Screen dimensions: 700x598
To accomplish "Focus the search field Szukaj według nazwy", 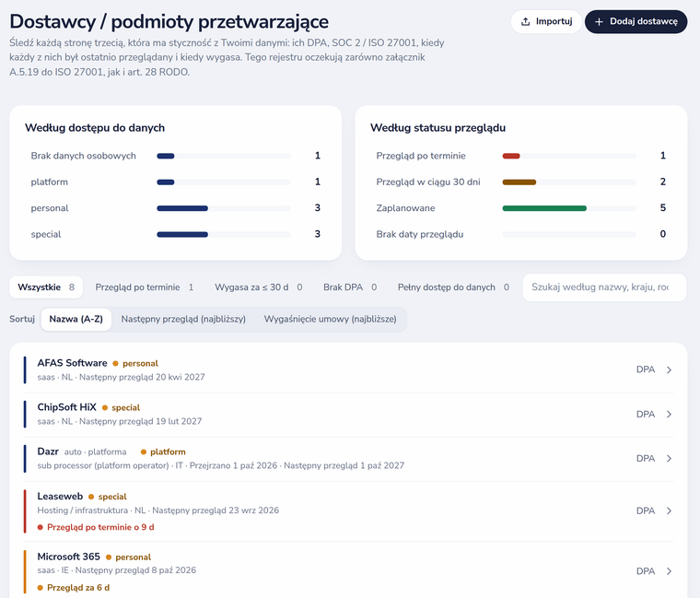I will (x=604, y=287).
